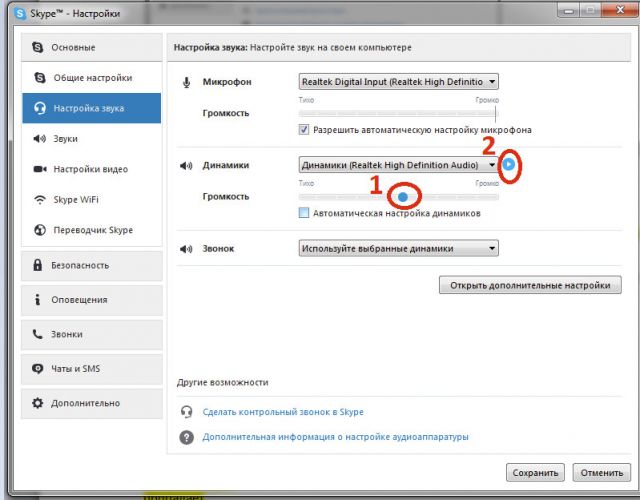Expand the Безопасность section
This screenshot has width=640, height=500.
click(92, 265)
